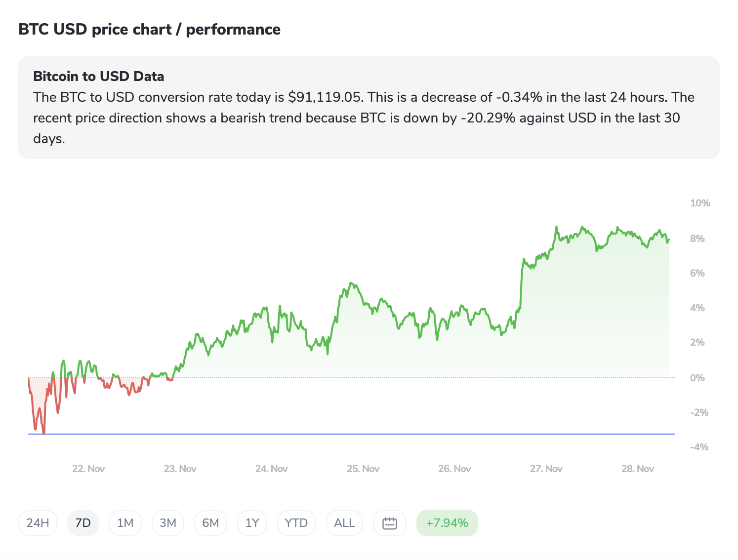
Task: Choose the YTD range option
Action: [296, 523]
